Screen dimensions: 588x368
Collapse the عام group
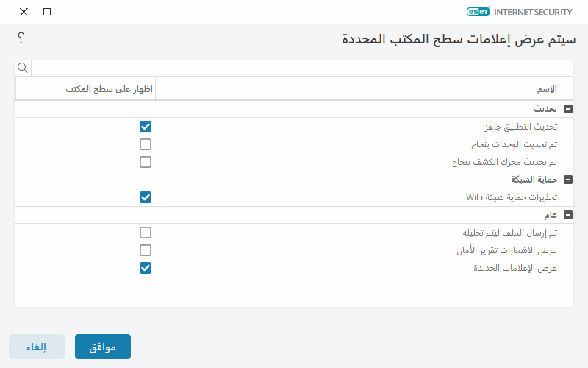568,215
